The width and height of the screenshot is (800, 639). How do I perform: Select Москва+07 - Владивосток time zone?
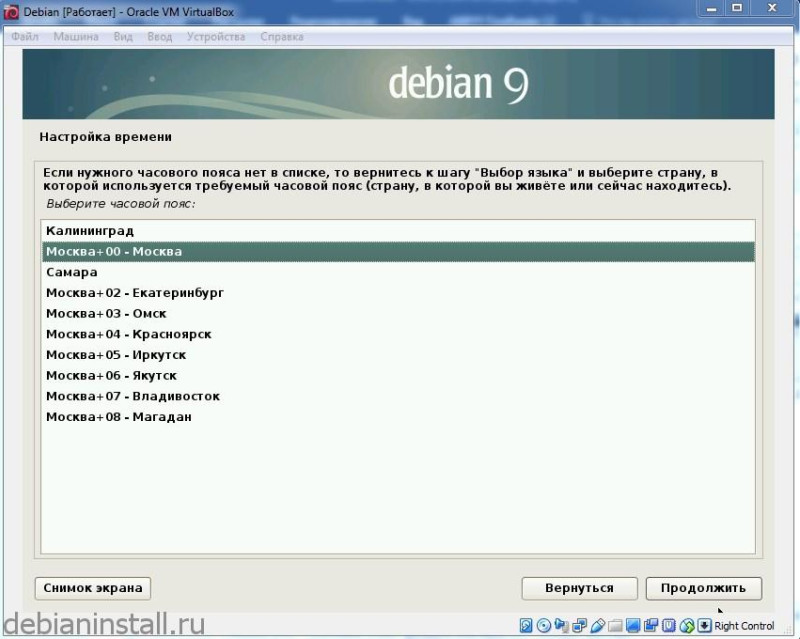coord(398,397)
